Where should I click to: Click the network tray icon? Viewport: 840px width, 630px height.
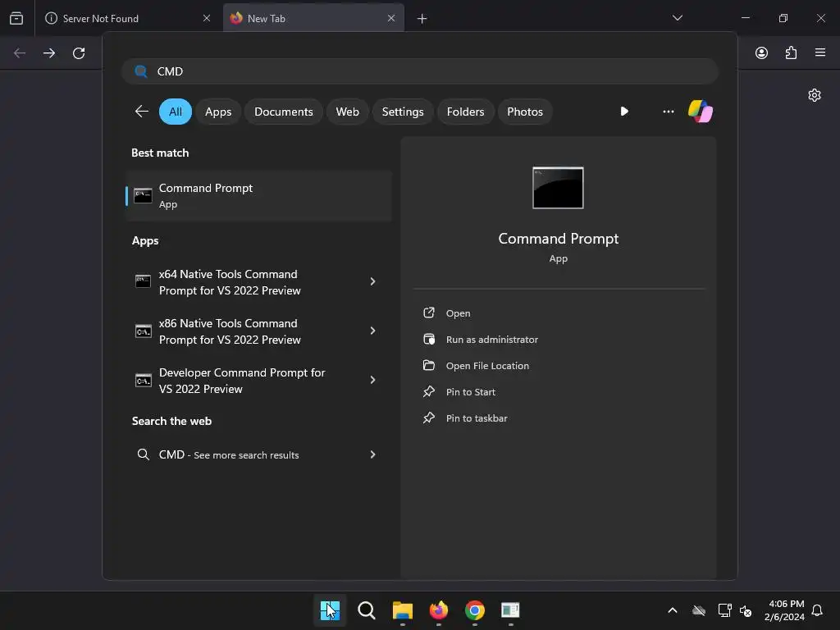point(725,610)
